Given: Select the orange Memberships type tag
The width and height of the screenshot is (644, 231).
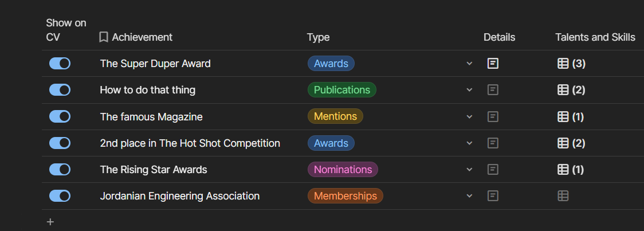Looking at the screenshot, I should coord(345,196).
